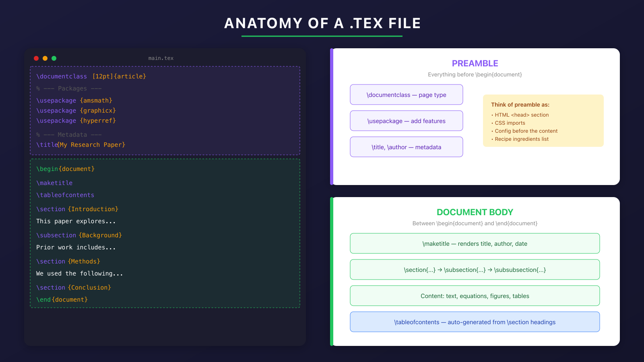Select the \usepackage — add features card
This screenshot has height=362, width=644.
click(x=406, y=121)
